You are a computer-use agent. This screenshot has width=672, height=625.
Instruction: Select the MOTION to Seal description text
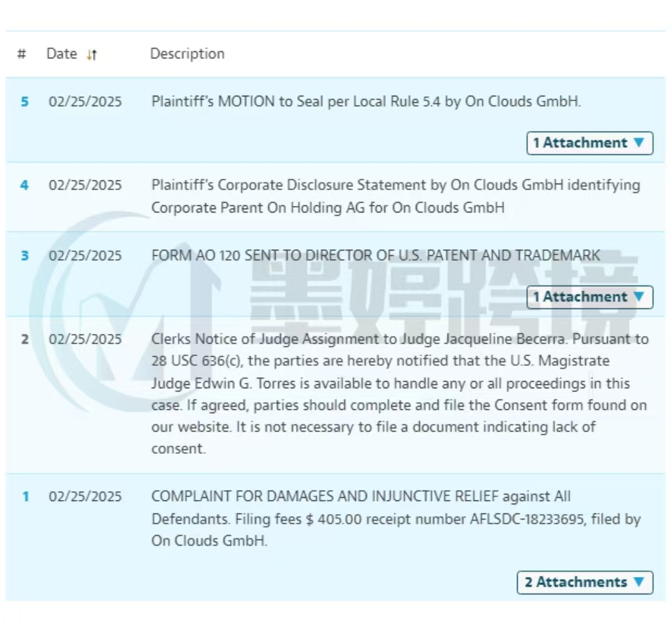click(366, 102)
